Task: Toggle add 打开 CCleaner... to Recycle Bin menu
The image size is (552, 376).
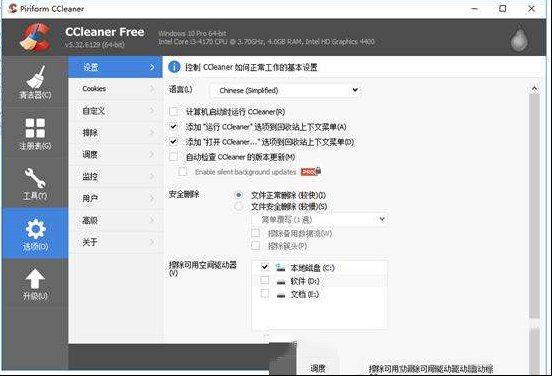Action: 173,142
